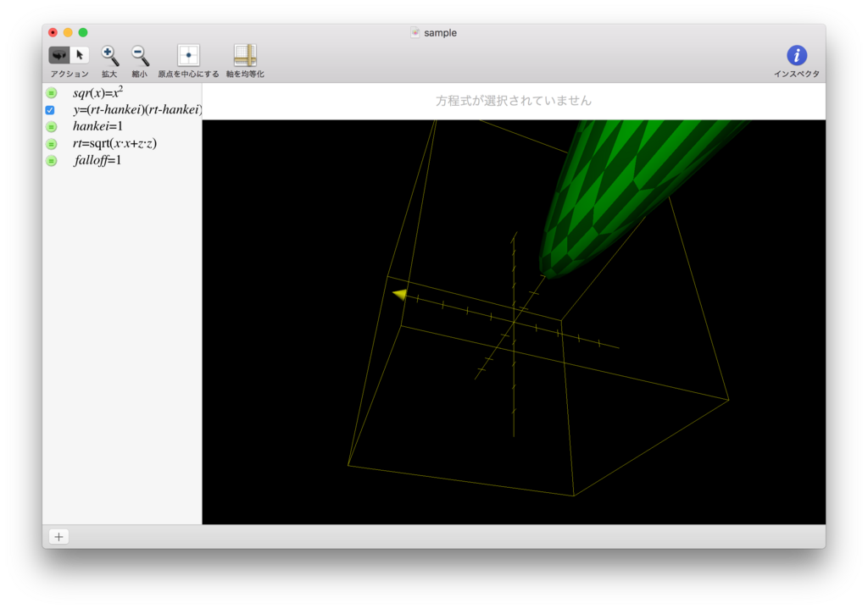Image resolution: width=868 pixels, height=609 pixels.
Task: Click the yellow axis arrowhead in the graph
Action: point(400,294)
